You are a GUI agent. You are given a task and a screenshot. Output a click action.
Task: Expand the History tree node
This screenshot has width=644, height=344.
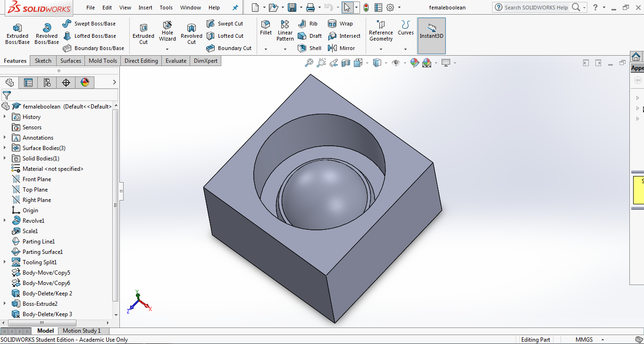tap(5, 117)
